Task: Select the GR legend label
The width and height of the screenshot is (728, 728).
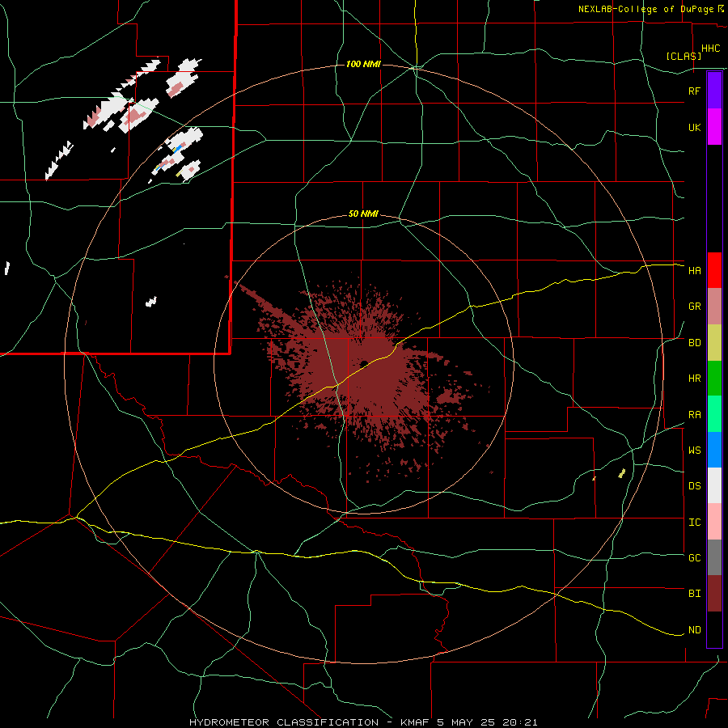Action: coord(694,307)
